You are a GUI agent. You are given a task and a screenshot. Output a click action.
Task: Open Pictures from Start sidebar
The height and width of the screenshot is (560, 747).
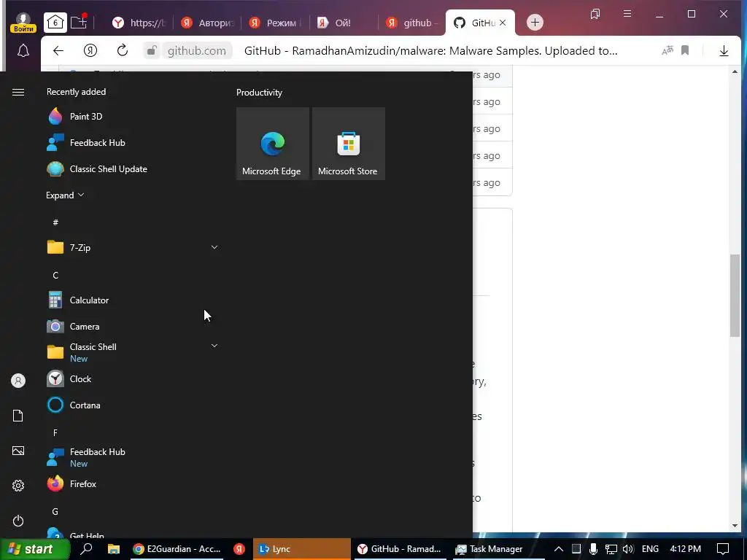[18, 451]
